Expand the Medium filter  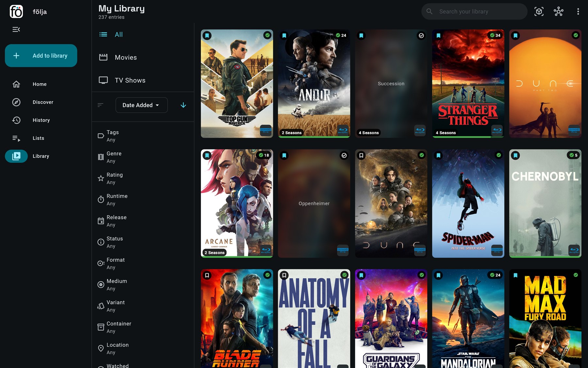coord(143,285)
